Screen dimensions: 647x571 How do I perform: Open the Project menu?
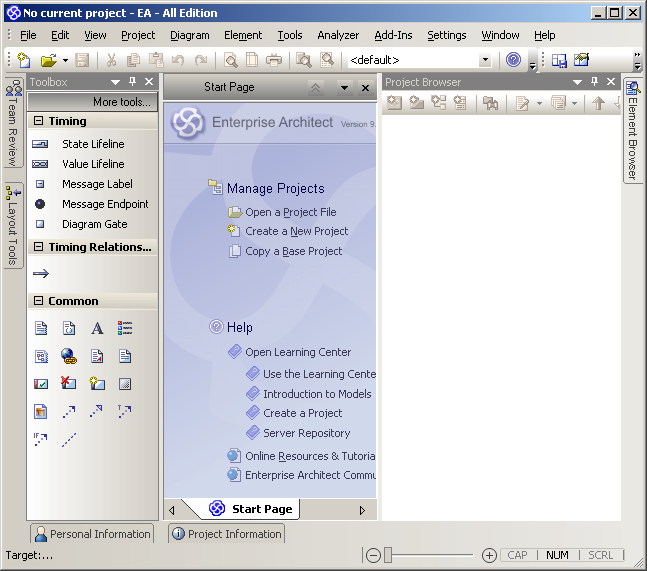138,35
